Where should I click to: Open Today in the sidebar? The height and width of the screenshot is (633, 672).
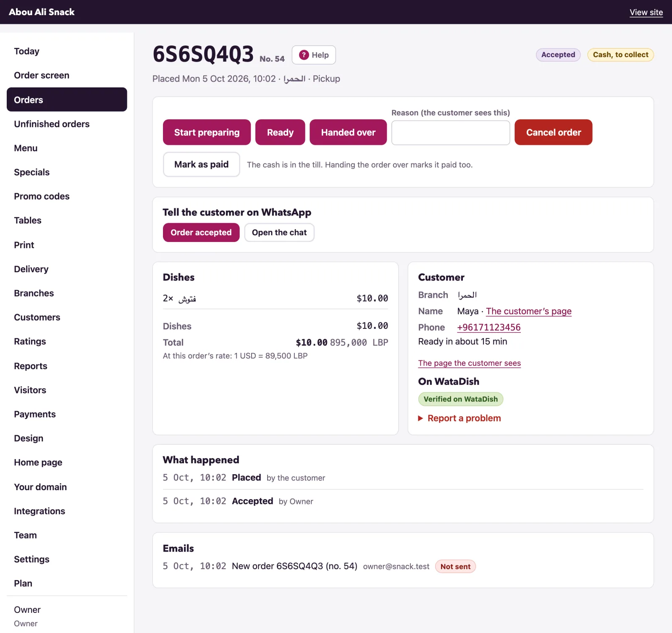tap(67, 51)
